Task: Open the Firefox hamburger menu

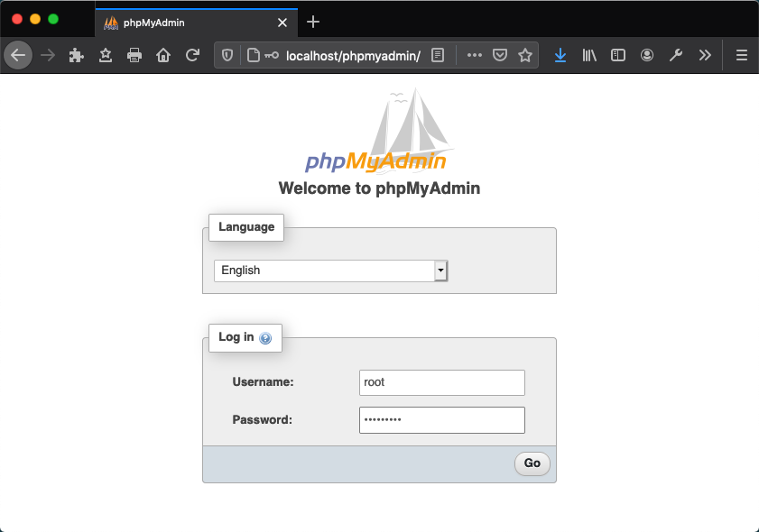Action: coord(742,55)
